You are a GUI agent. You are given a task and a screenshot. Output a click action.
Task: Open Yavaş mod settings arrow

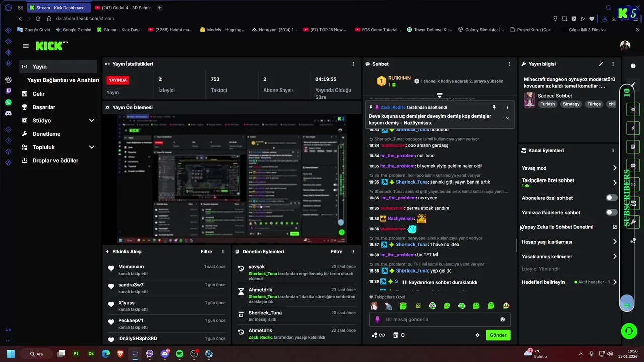[615, 168]
